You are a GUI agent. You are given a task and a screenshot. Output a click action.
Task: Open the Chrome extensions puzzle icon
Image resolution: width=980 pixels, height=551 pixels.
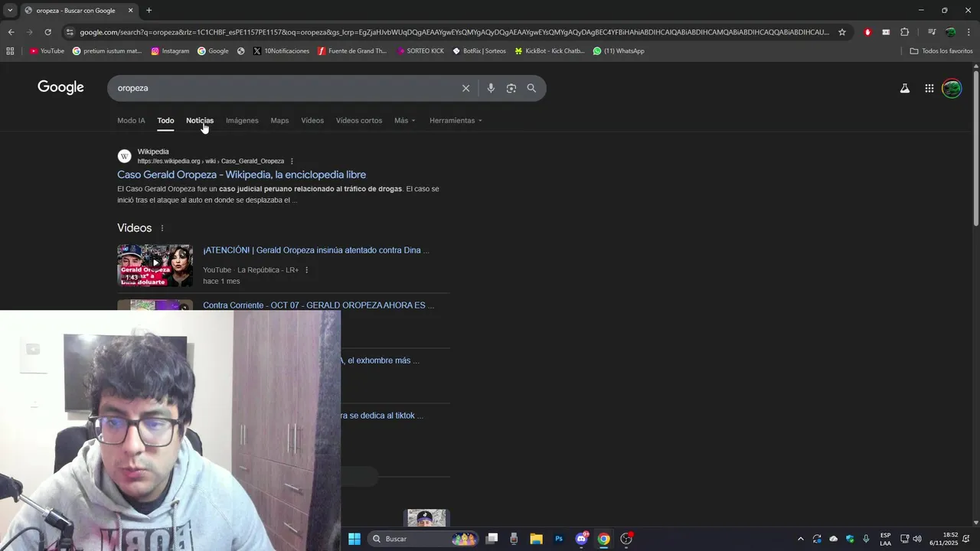[904, 32]
